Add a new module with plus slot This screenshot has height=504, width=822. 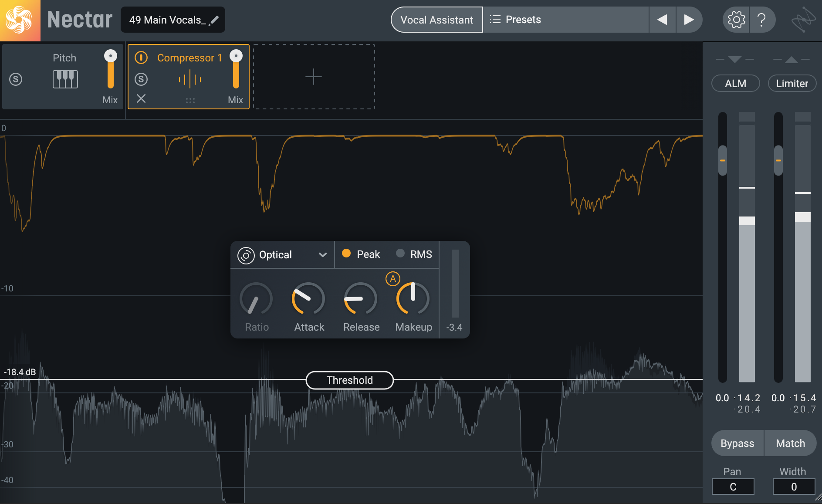314,77
